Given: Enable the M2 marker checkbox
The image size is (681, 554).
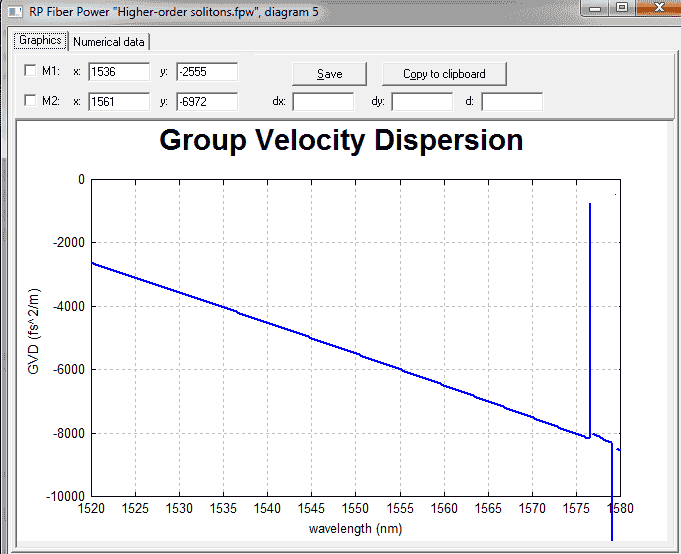Looking at the screenshot, I should (x=30, y=101).
